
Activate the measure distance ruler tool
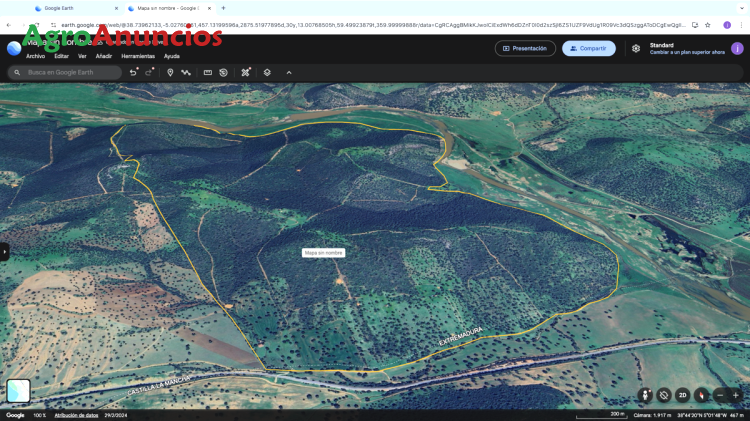208,72
